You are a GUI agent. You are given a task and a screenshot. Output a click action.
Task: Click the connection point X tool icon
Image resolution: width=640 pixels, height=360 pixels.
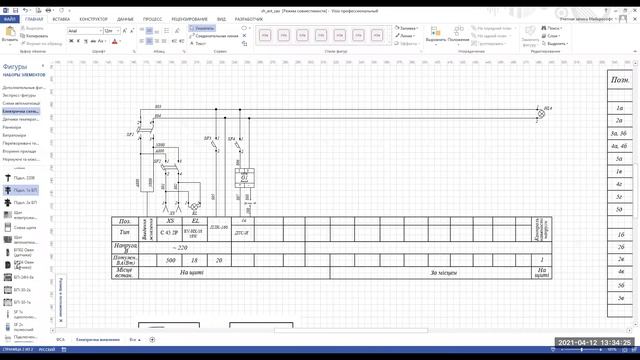point(244,36)
